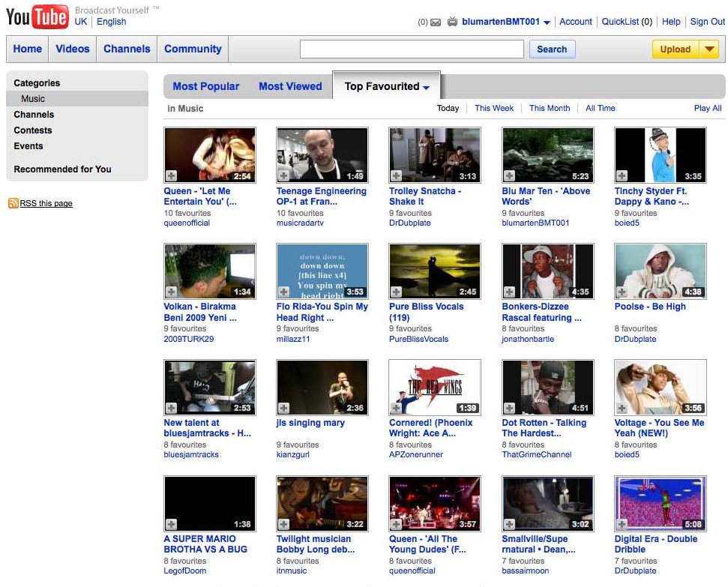
Task: Open the Digital Era Double Dribble thumbnail
Action: pos(661,503)
